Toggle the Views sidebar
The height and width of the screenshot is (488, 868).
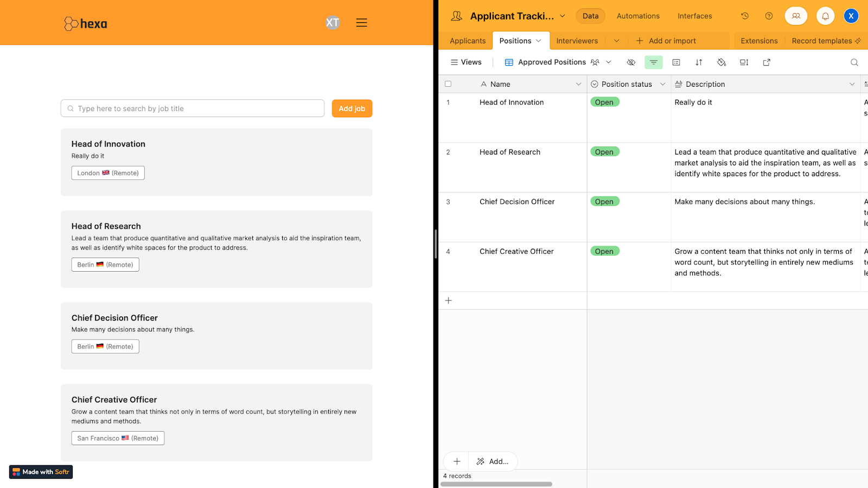466,62
